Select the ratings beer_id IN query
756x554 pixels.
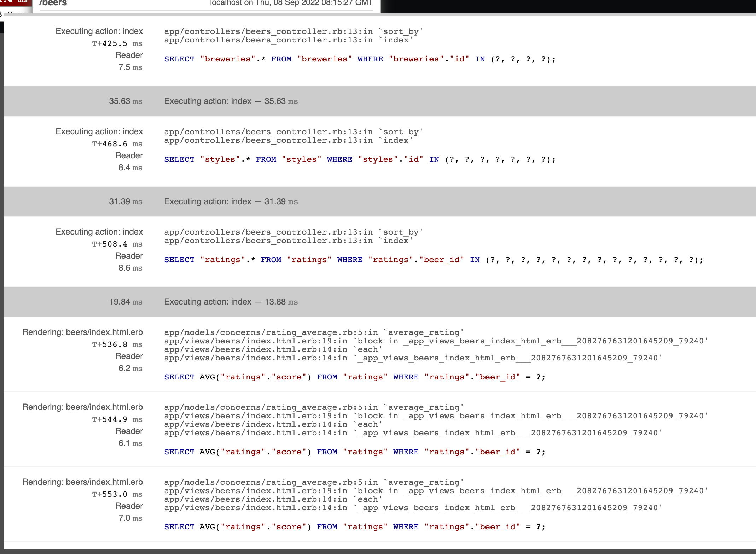click(434, 260)
